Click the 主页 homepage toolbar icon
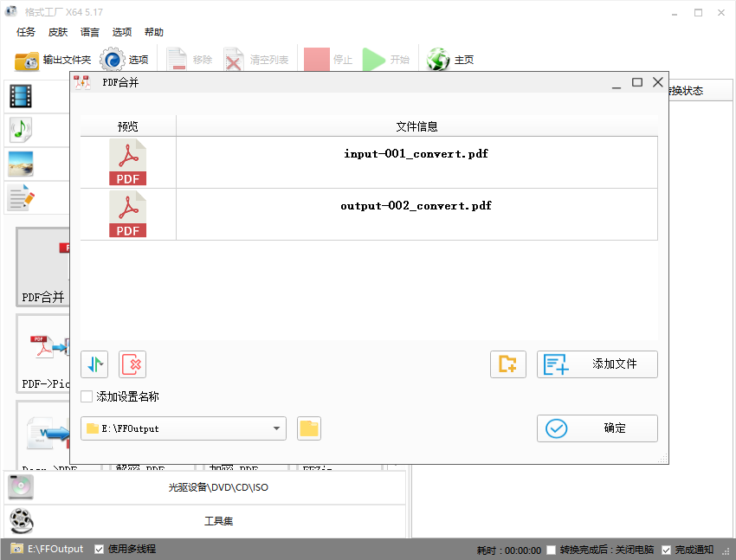This screenshot has height=560, width=736. click(438, 59)
